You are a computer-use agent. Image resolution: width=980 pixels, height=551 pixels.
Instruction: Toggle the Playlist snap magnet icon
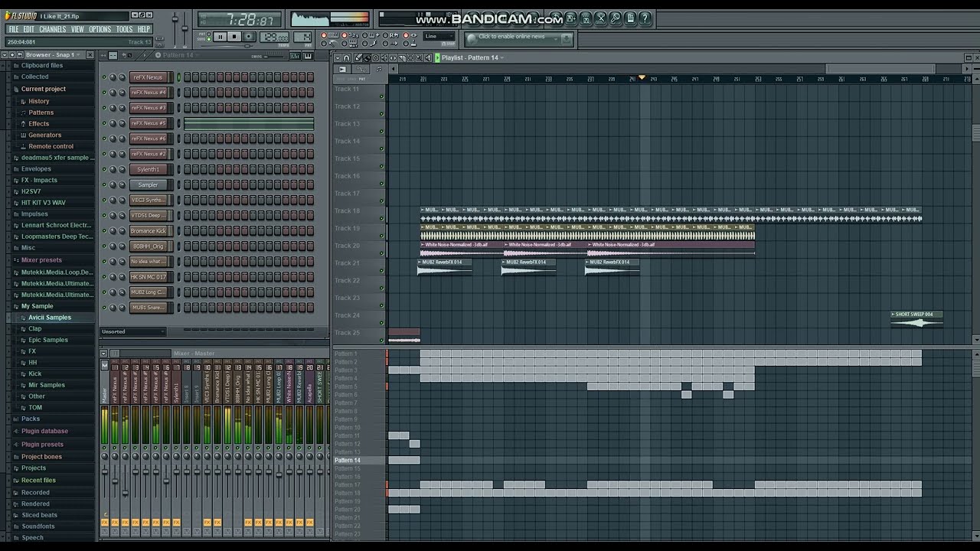coord(346,58)
